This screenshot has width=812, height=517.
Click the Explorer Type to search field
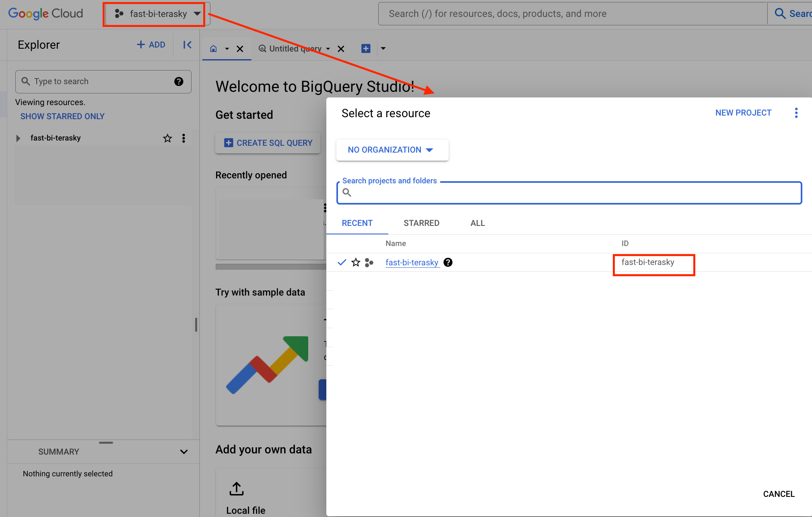pos(103,82)
